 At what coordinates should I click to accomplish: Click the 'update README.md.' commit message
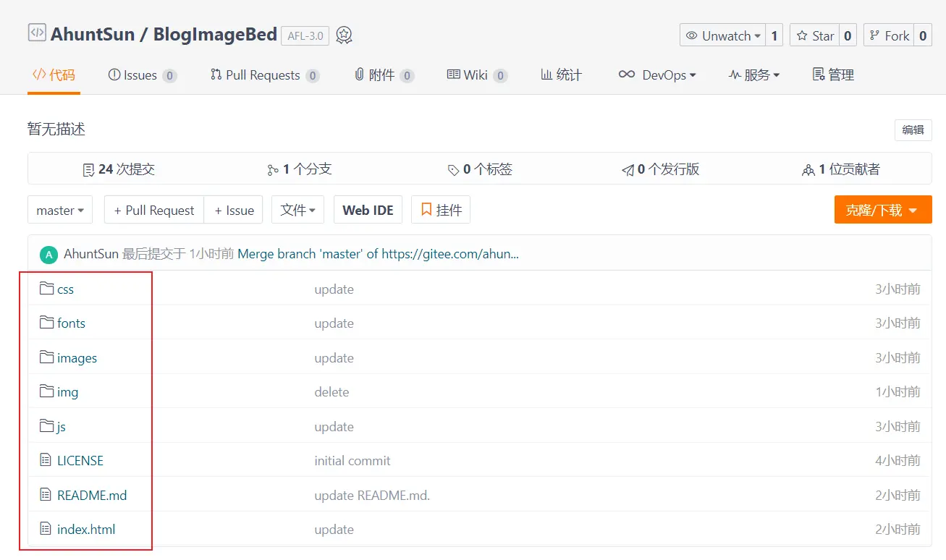click(372, 496)
